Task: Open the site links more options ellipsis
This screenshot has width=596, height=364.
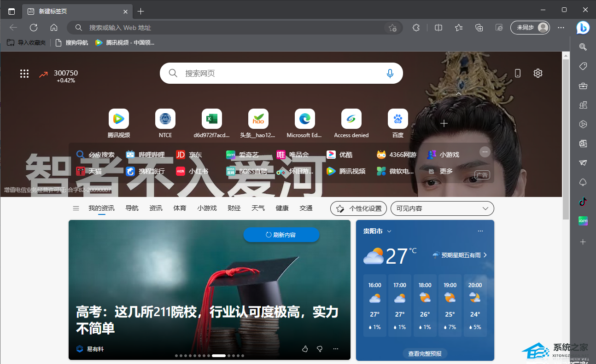Action: coord(485,152)
